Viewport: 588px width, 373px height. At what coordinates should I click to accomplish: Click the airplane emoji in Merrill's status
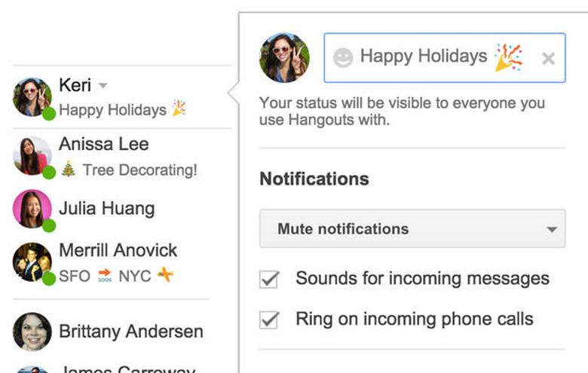tap(164, 275)
